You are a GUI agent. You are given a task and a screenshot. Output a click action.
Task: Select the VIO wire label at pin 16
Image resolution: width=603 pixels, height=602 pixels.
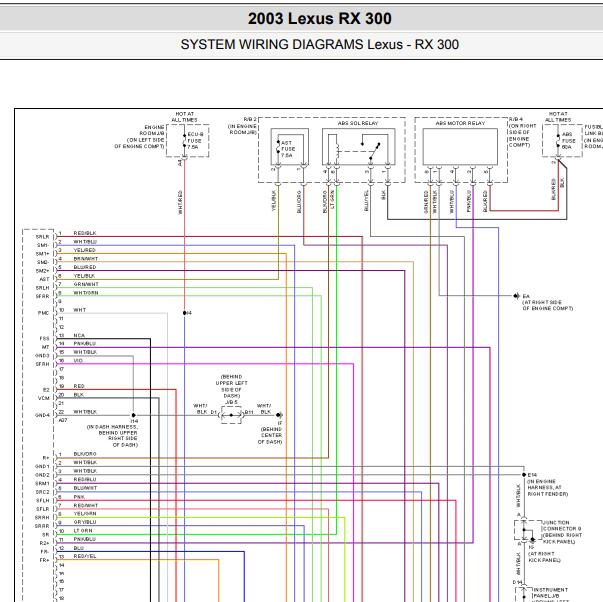[x=78, y=360]
